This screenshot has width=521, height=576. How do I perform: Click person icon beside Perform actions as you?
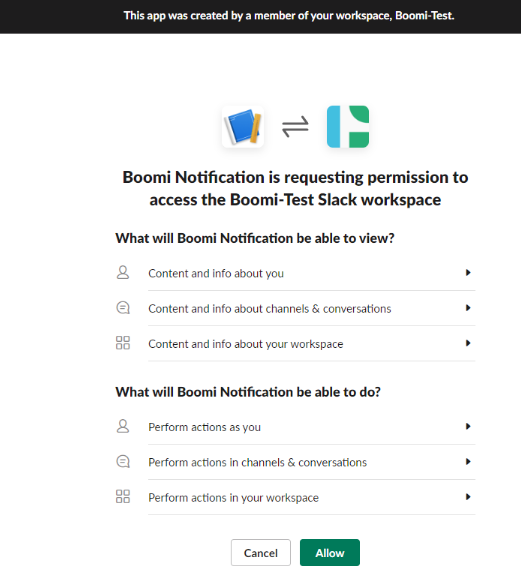tap(123, 426)
